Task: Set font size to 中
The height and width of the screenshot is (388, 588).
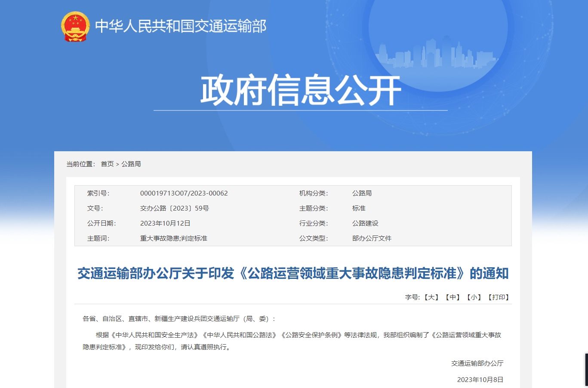Action: [453, 297]
